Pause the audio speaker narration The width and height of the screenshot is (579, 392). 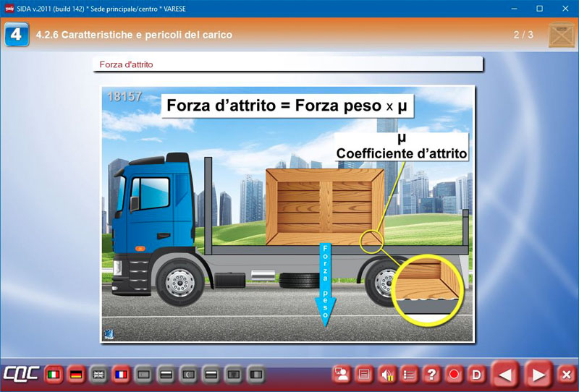(386, 375)
